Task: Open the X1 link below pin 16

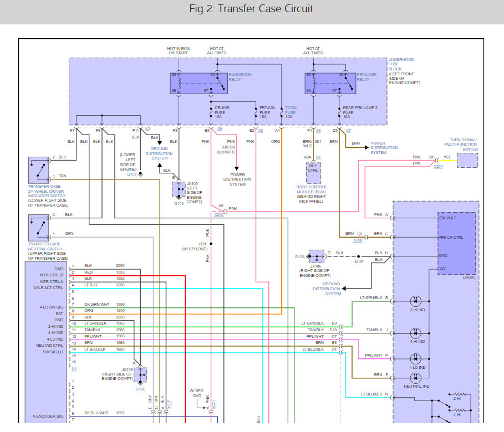Action: (74, 369)
